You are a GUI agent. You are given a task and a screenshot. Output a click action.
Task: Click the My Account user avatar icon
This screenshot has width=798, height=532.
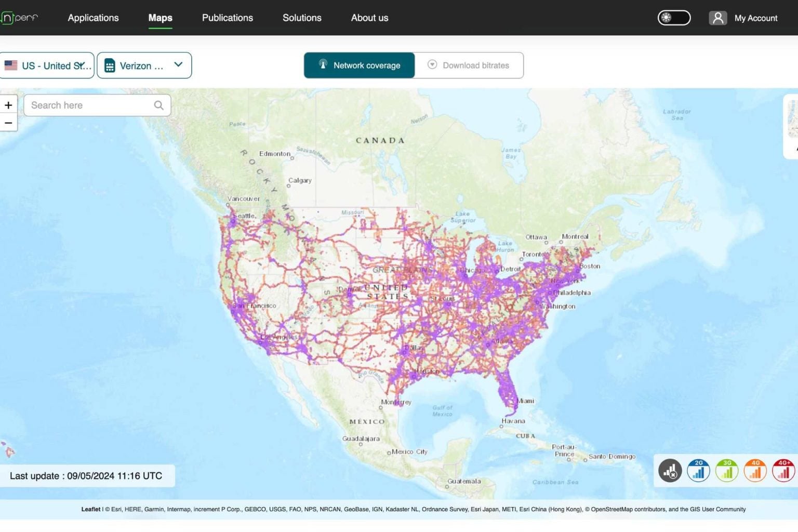[x=718, y=18]
